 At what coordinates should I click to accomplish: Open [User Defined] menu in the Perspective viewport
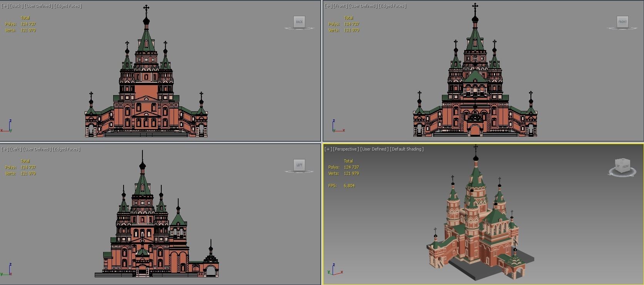(x=375, y=149)
